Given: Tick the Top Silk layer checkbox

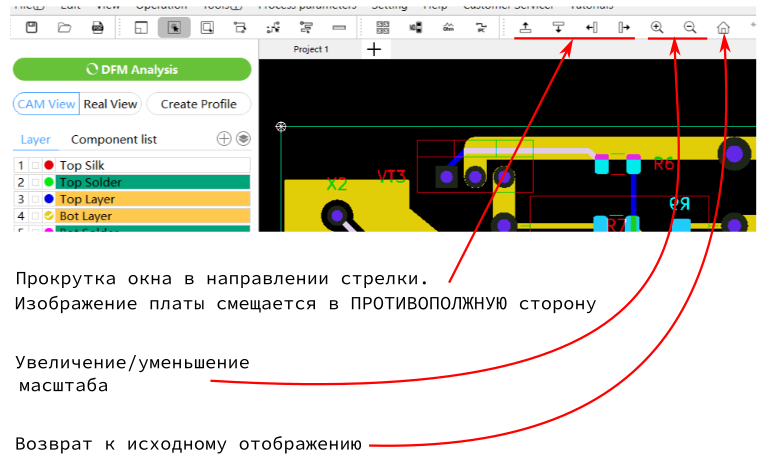Looking at the screenshot, I should pyautogui.click(x=35, y=165).
